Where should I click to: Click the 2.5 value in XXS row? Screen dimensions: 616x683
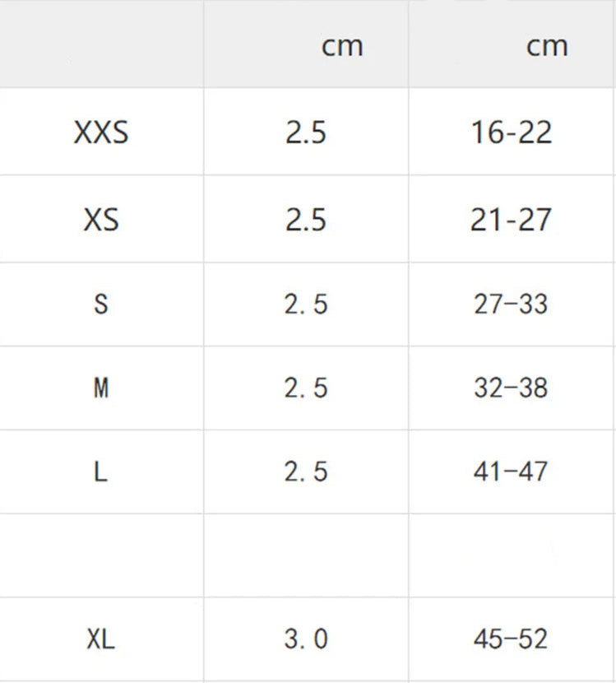[306, 132]
